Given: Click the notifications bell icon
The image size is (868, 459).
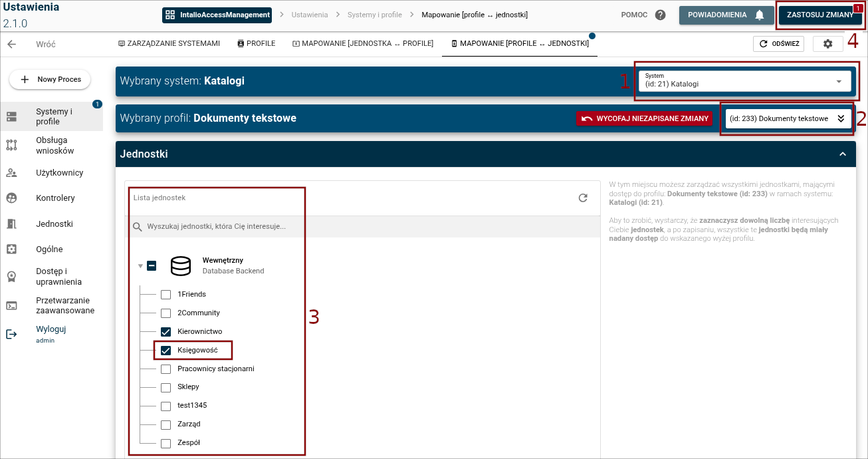Looking at the screenshot, I should pos(760,15).
